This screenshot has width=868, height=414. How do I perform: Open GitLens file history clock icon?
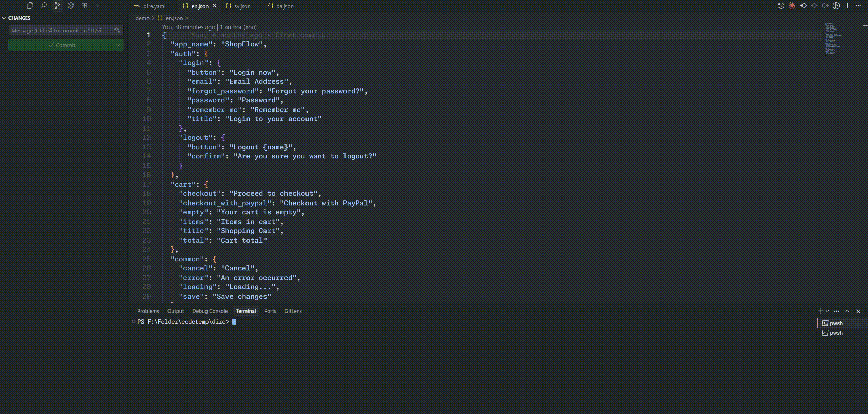(x=781, y=6)
